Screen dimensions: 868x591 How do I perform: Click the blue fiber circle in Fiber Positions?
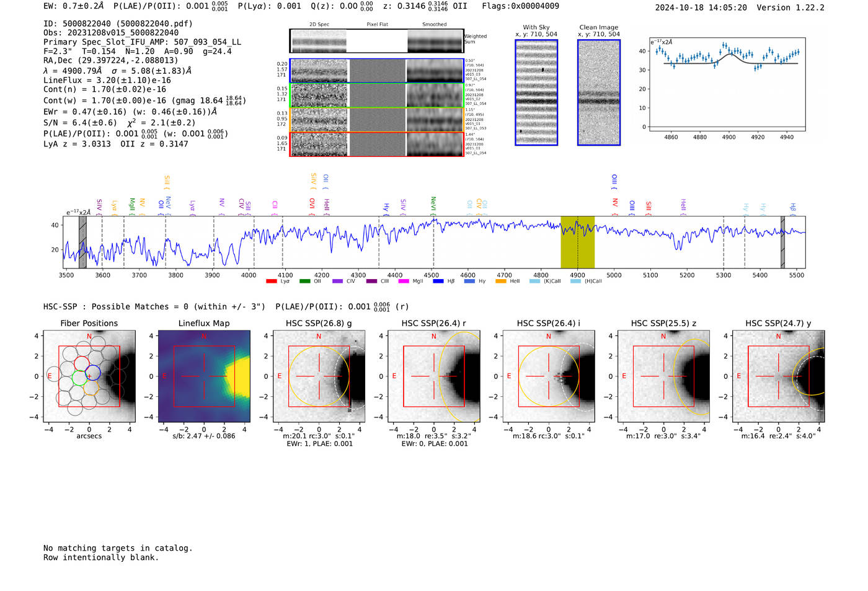point(93,373)
